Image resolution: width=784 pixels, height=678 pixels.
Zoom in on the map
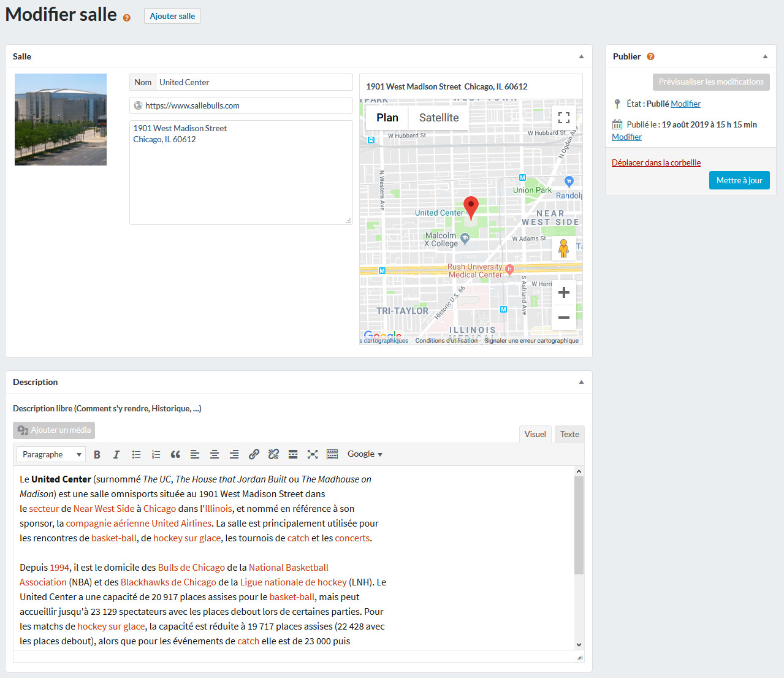click(x=564, y=292)
